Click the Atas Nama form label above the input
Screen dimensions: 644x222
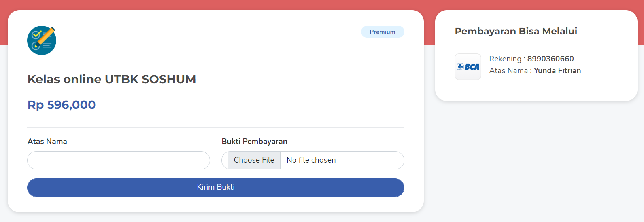click(x=47, y=142)
